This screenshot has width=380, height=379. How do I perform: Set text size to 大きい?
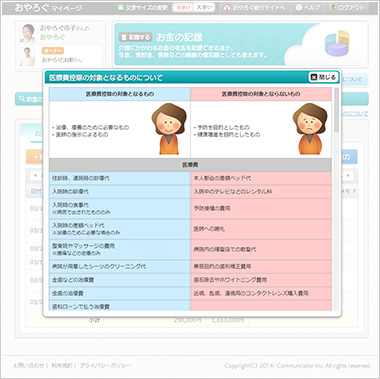(203, 7)
